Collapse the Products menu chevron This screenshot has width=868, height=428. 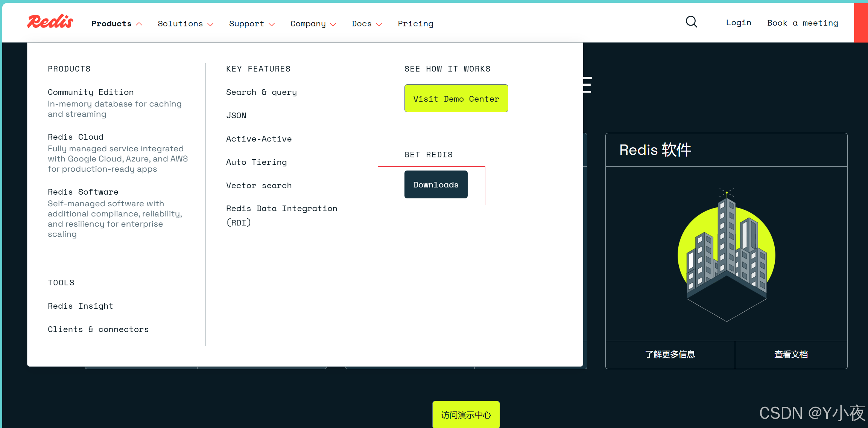pyautogui.click(x=139, y=24)
